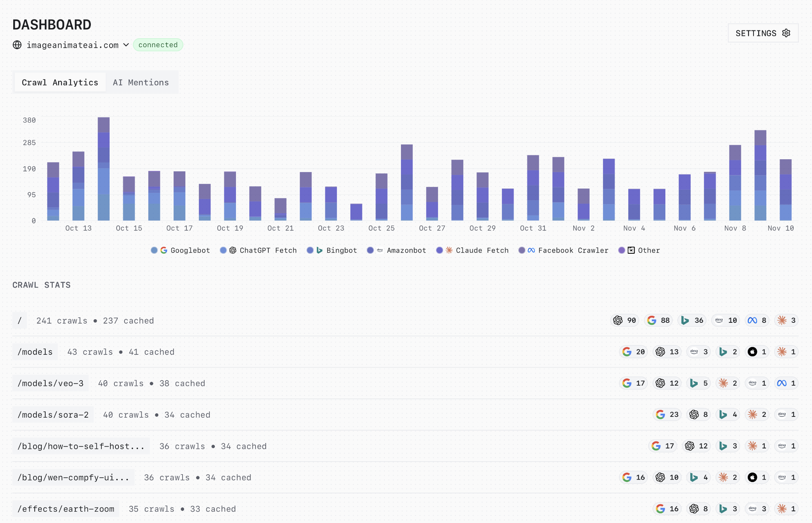Open Settings with the gear button
The image size is (812, 523).
tap(762, 33)
